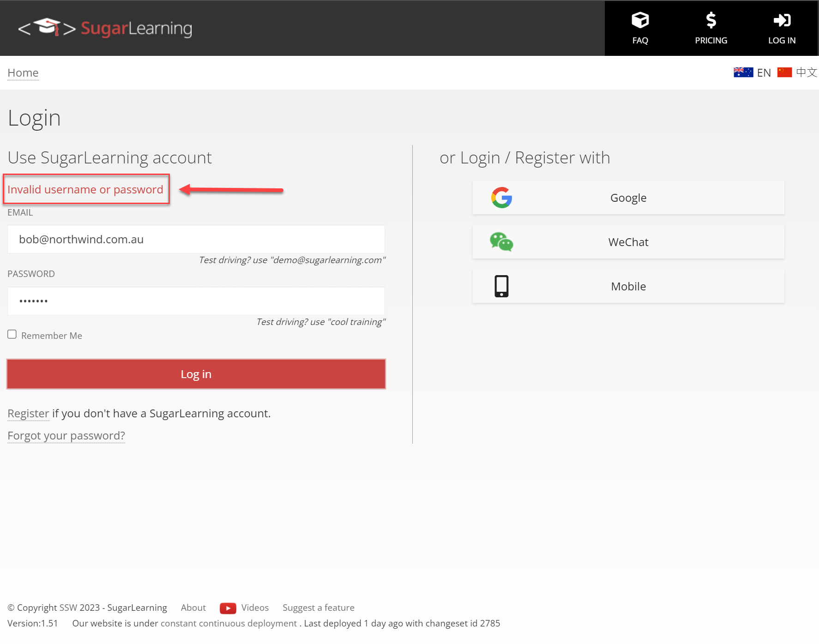This screenshot has width=819, height=644.
Task: Open Pricing via the dollar icon
Action: click(x=711, y=20)
